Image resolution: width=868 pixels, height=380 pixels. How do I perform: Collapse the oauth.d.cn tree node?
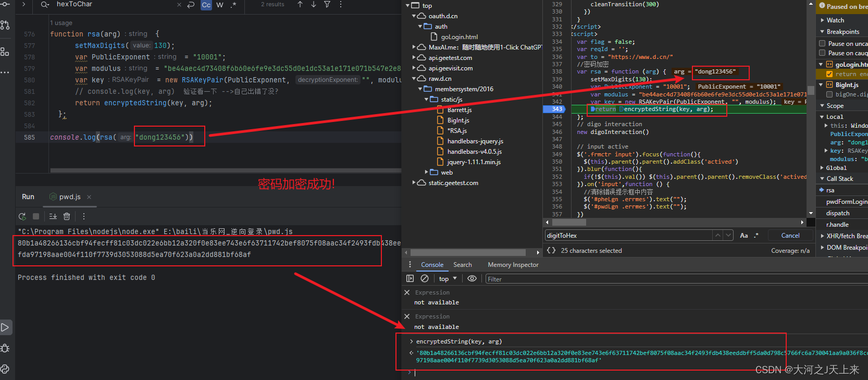click(x=414, y=16)
